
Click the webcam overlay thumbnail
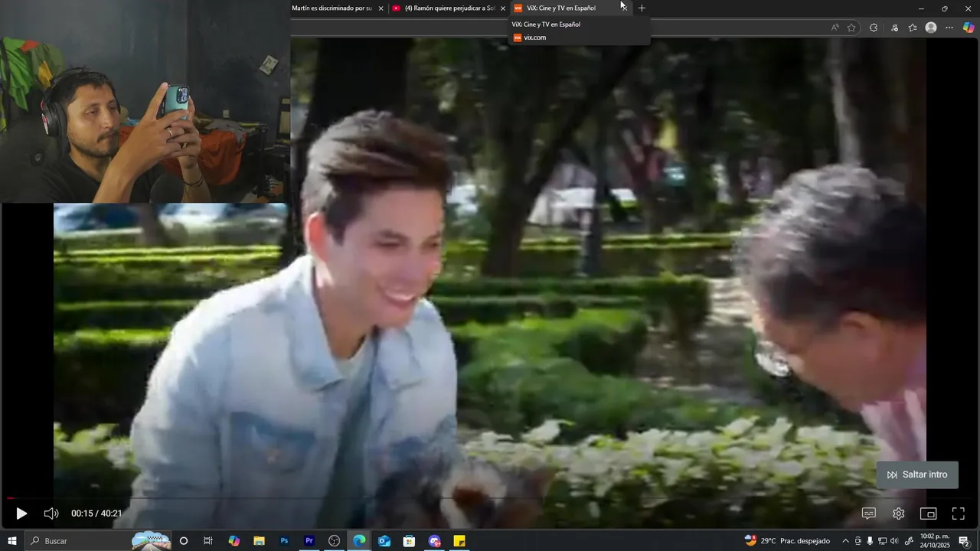click(x=145, y=102)
